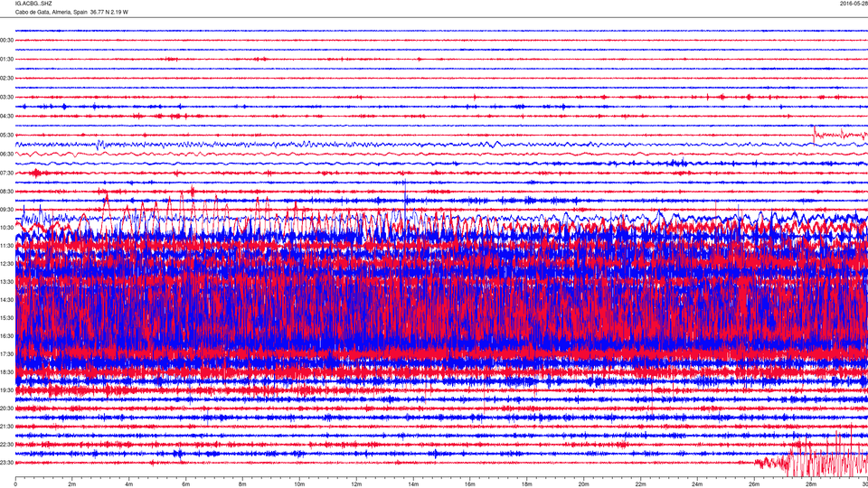The height and width of the screenshot is (488, 868).
Task: Click the 01:30 time label
Action: [6, 60]
